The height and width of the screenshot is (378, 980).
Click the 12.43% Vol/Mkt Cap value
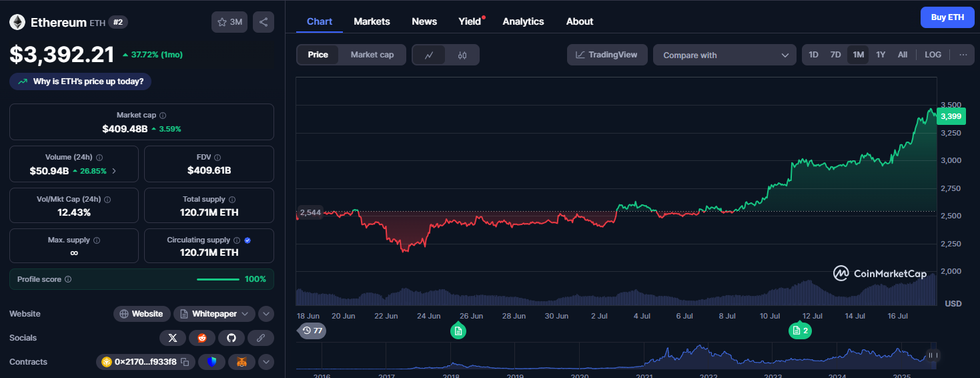tap(74, 212)
